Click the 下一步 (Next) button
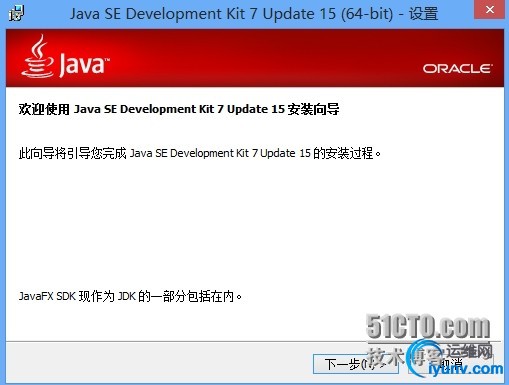 [x=356, y=364]
